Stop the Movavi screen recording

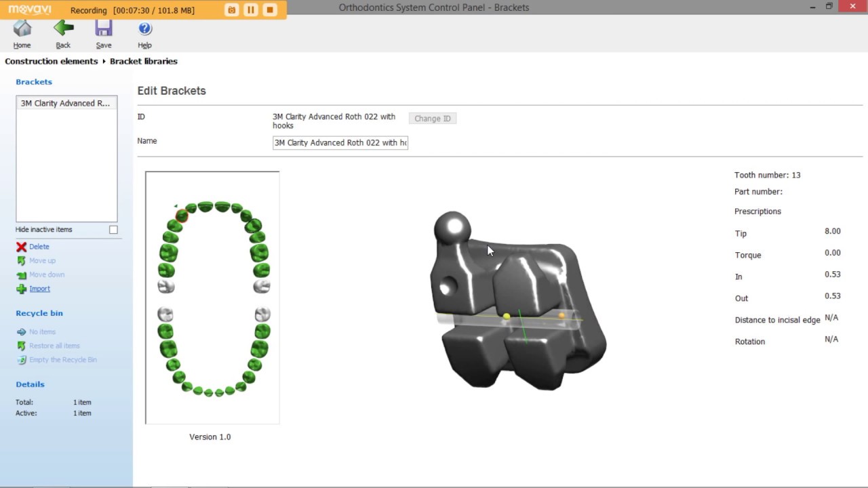click(270, 9)
